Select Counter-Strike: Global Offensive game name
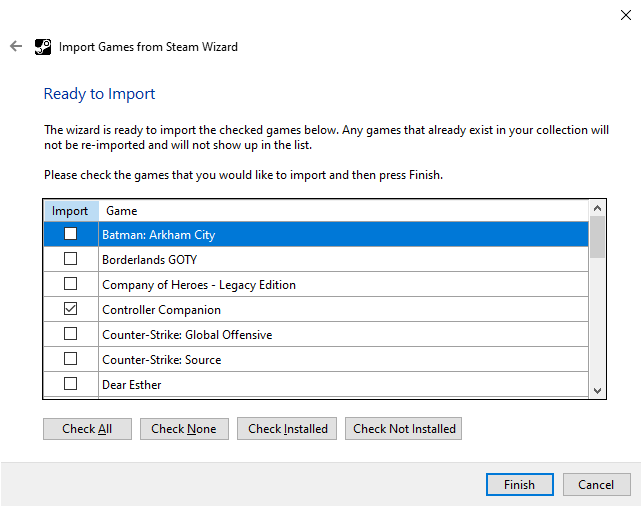 (x=187, y=335)
